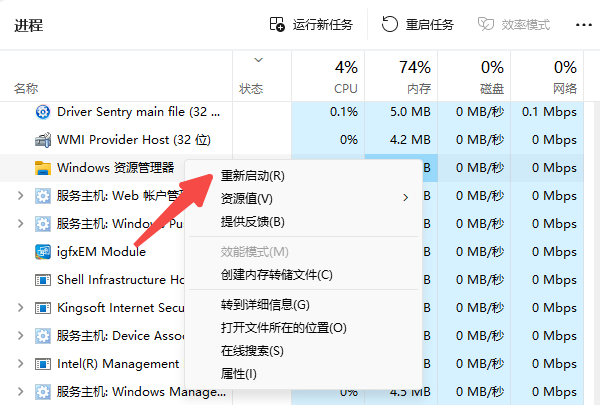This screenshot has width=600, height=405.
Task: Click the WMI Provider Host icon
Action: point(43,140)
